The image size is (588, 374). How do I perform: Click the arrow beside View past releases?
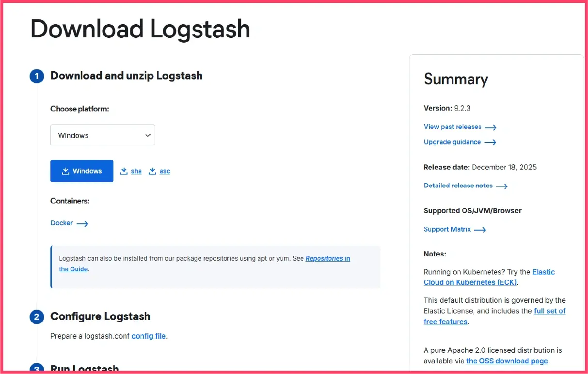coord(490,127)
